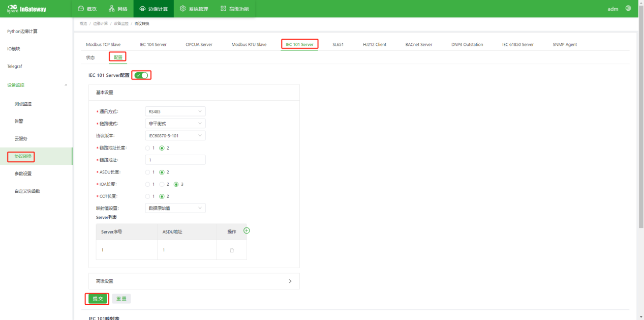644x320 pixels.
Task: Click the 提交 submit button
Action: [x=98, y=299]
